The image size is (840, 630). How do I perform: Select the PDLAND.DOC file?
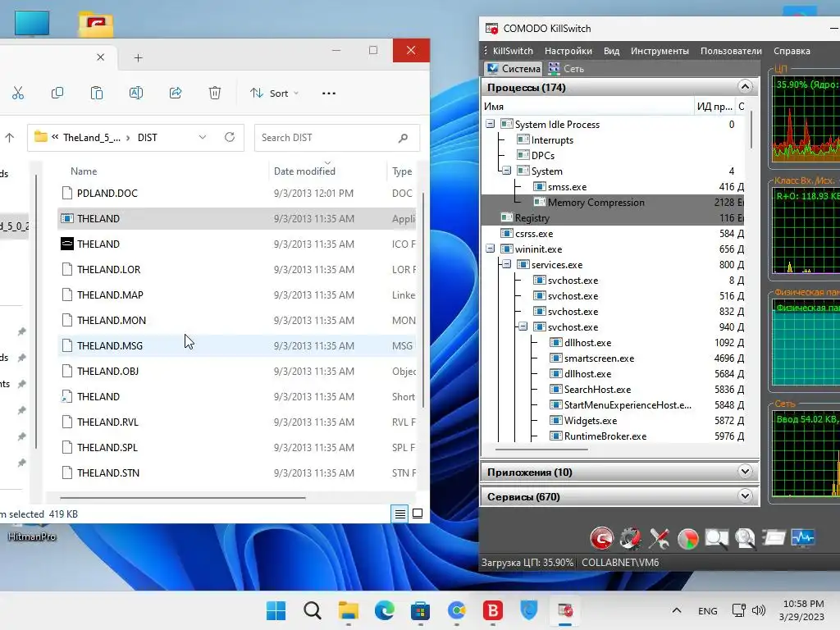[x=236, y=193]
